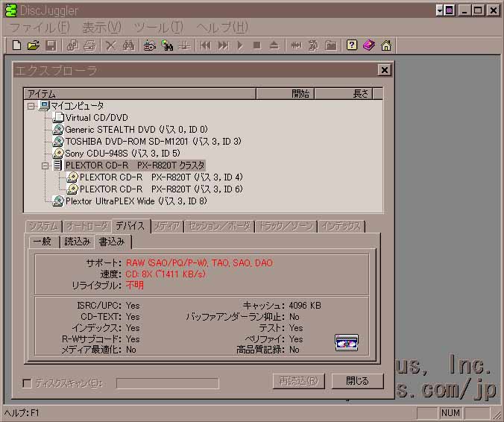The width and height of the screenshot is (504, 422).
Task: Click the Eject toolbar button
Action: click(x=274, y=45)
